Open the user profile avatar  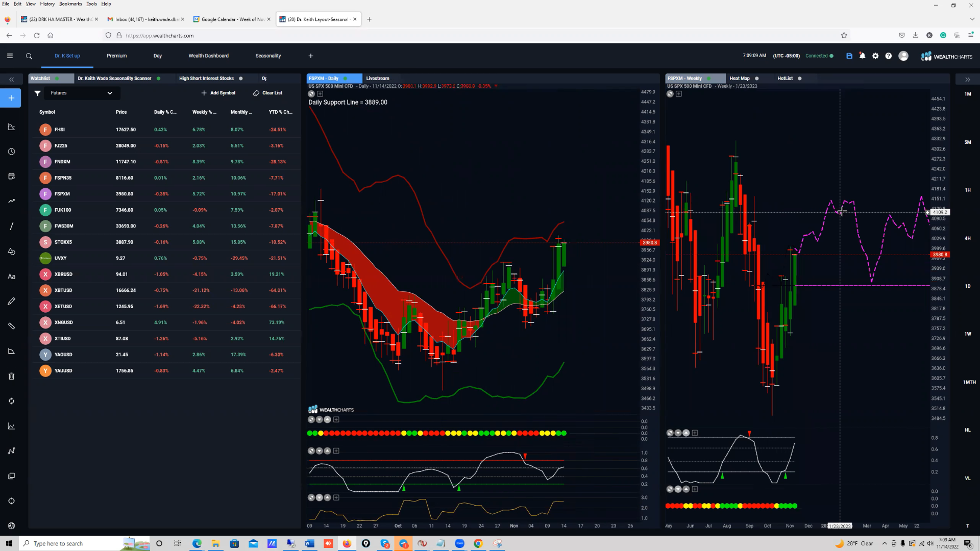(x=903, y=56)
